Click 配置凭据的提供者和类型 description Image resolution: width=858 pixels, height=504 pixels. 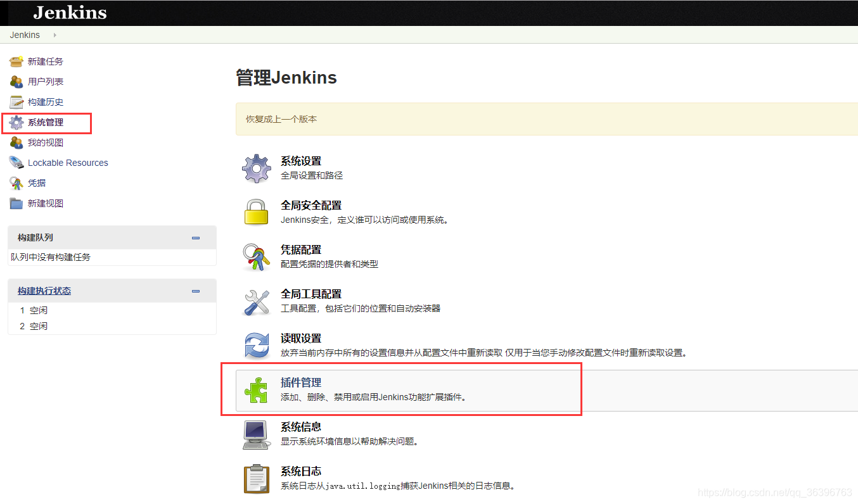(330, 264)
